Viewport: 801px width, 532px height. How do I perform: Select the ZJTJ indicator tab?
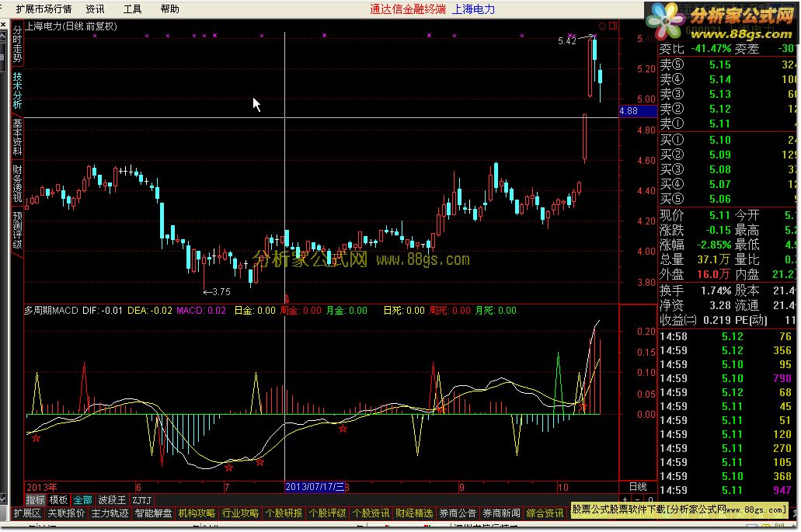(141, 500)
